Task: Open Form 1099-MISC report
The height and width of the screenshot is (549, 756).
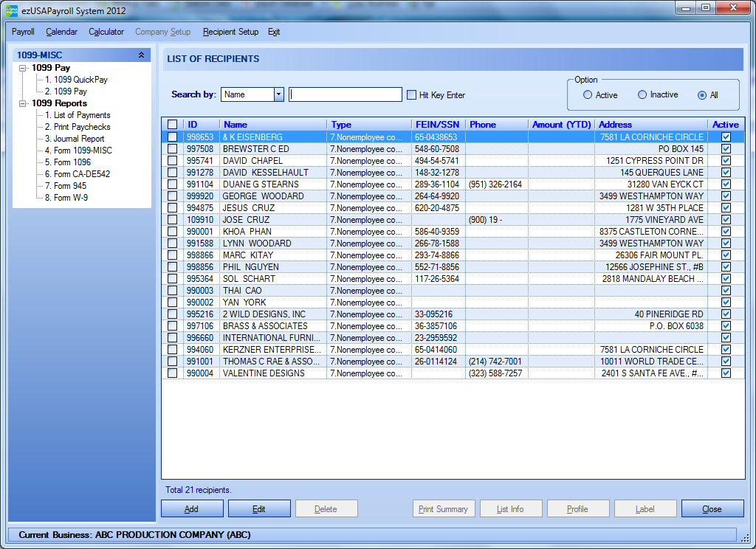Action: (82, 151)
